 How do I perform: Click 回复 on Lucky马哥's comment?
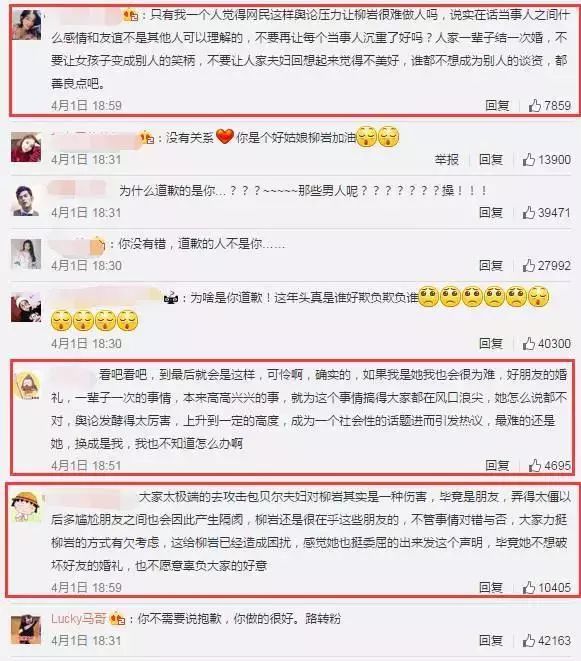click(491, 641)
